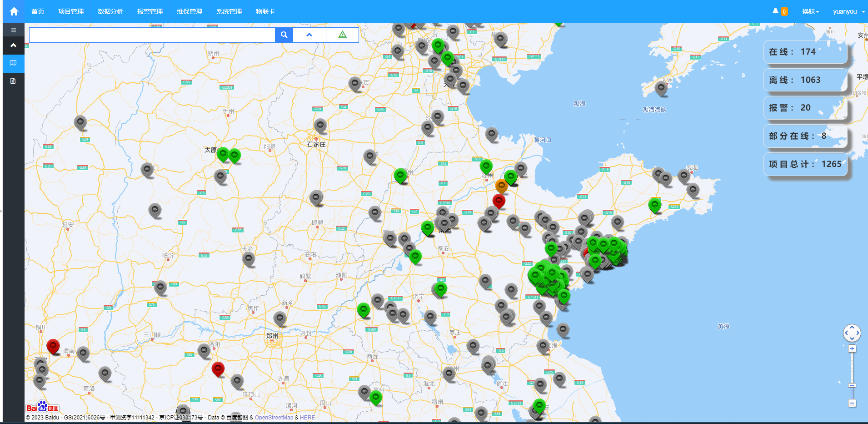This screenshot has width=868, height=424.
Task: Click the map zoom in plus button
Action: click(852, 348)
